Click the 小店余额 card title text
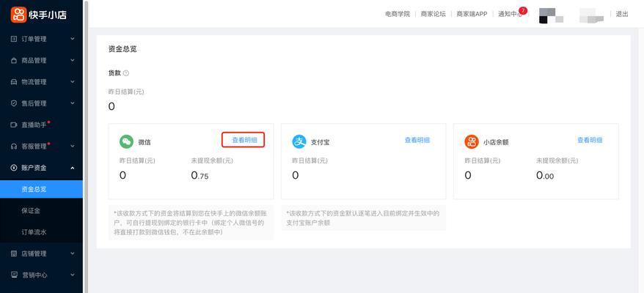 click(x=496, y=142)
